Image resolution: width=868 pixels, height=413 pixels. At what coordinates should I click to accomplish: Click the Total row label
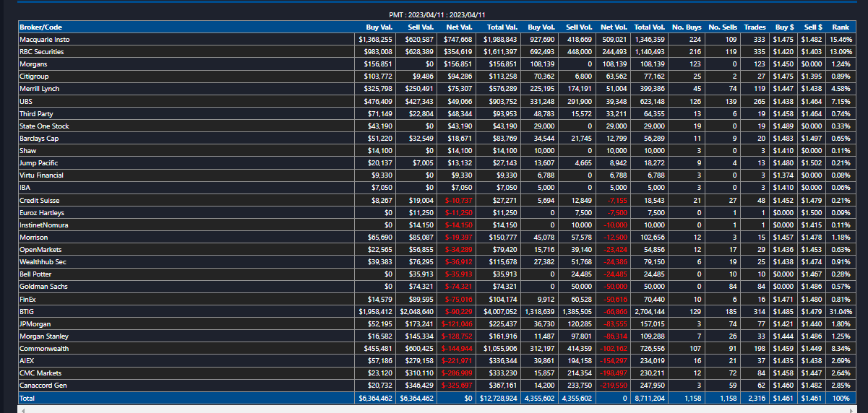tap(27, 398)
